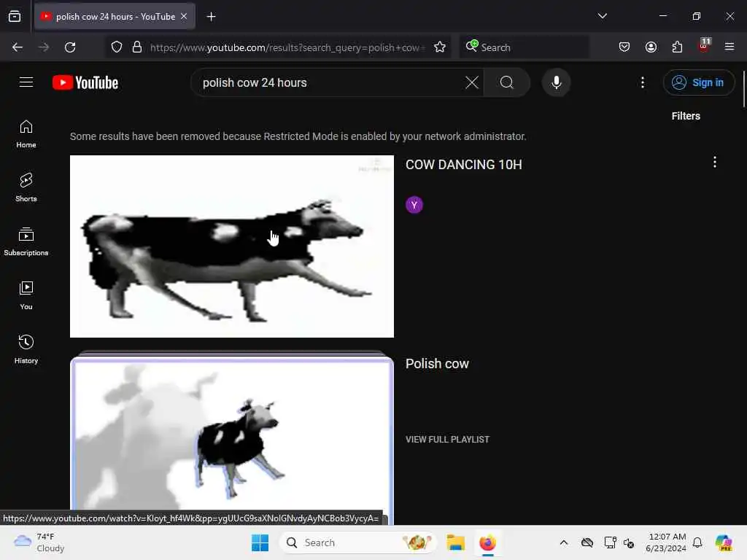Go back with the browser back arrow
This screenshot has width=747, height=560.
pyautogui.click(x=18, y=47)
